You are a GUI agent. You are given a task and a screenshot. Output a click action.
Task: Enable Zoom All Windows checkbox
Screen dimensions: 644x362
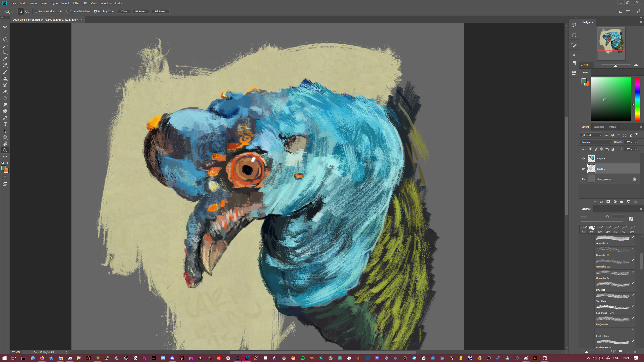click(68, 11)
